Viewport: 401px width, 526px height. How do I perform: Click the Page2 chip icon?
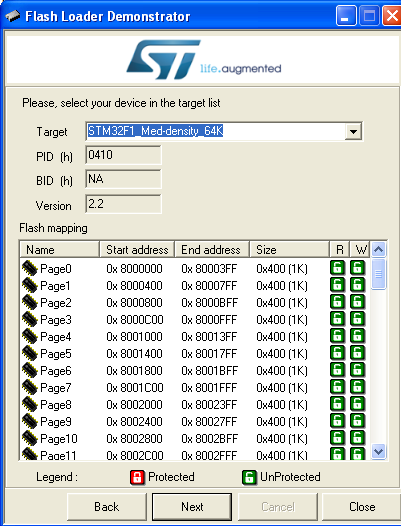30,303
